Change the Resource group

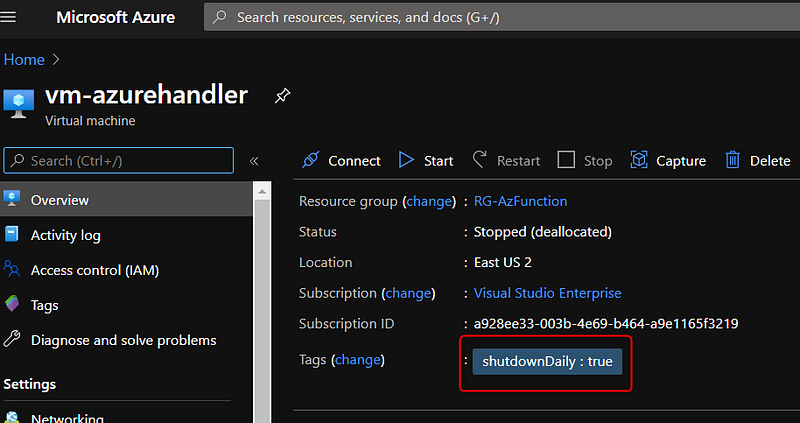[x=429, y=201]
